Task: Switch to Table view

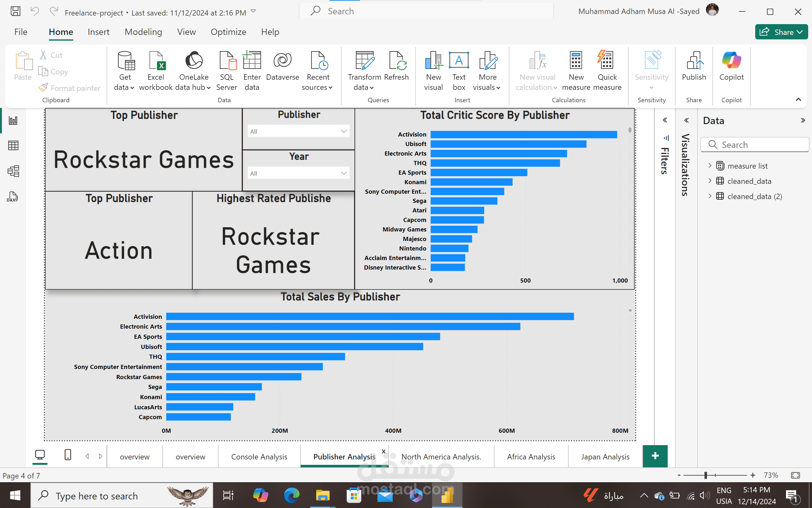Action: (13, 145)
